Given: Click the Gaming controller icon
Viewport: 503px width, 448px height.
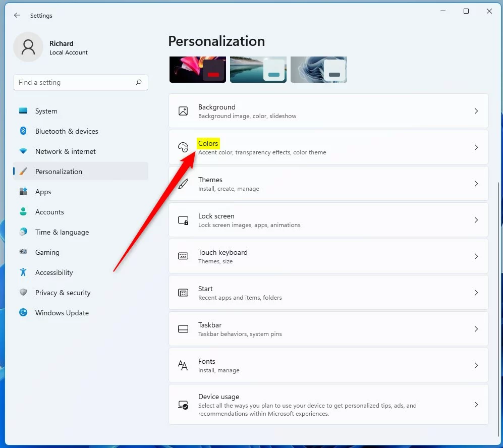Looking at the screenshot, I should 23,252.
